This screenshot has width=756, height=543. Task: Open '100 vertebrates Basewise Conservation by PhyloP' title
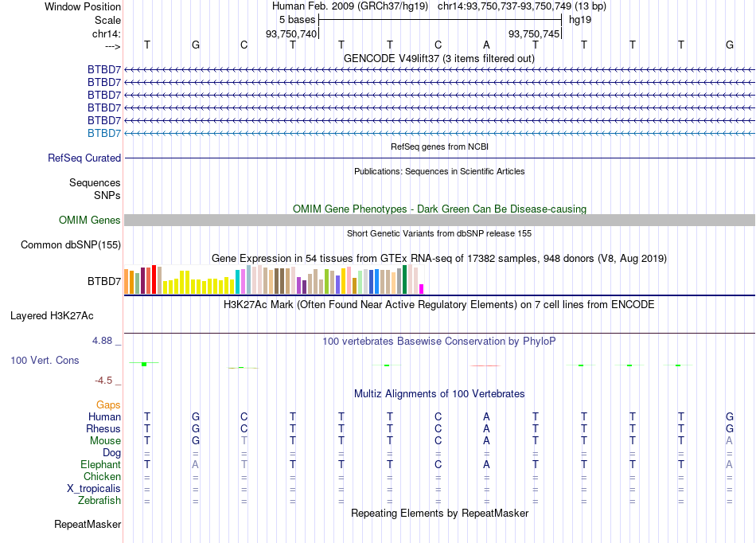click(439, 342)
